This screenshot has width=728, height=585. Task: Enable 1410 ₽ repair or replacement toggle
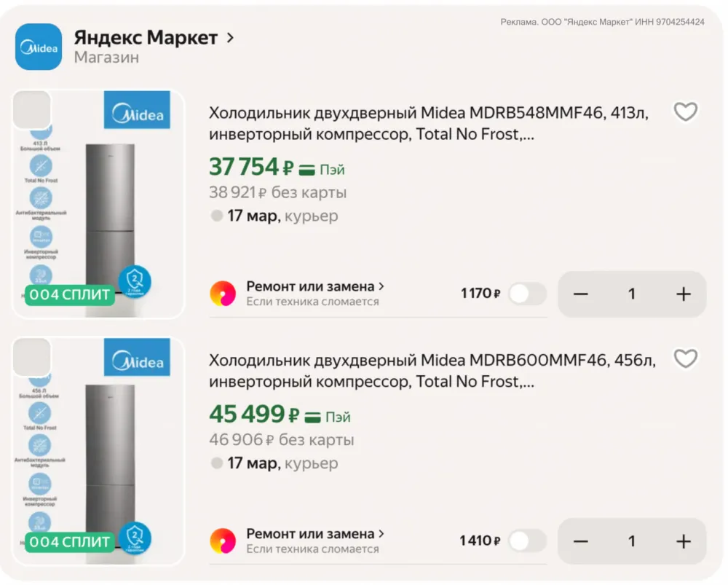coord(527,541)
